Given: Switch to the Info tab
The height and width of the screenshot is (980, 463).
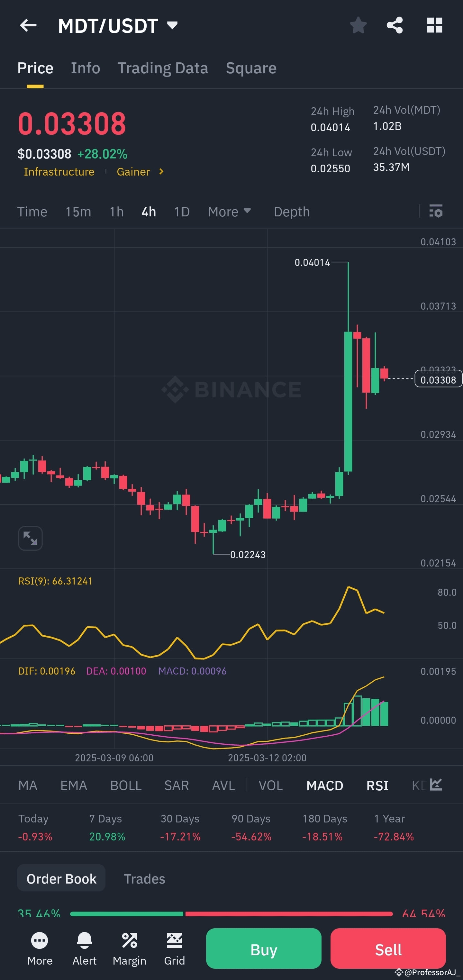Looking at the screenshot, I should (86, 68).
